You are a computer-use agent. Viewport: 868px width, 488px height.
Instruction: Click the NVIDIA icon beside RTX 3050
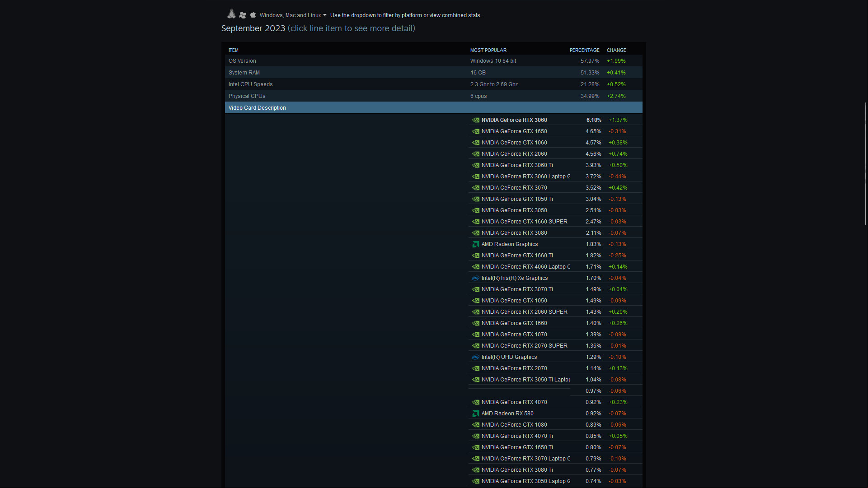click(x=475, y=210)
